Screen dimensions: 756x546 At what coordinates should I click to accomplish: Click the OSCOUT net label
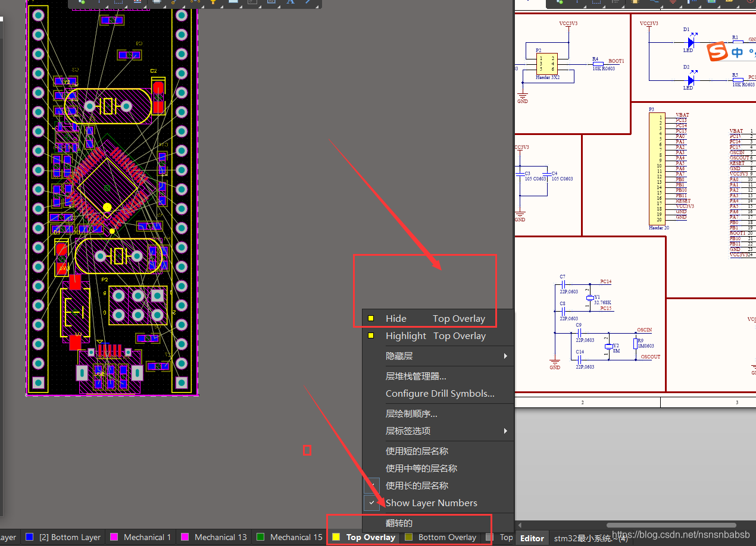pos(651,357)
